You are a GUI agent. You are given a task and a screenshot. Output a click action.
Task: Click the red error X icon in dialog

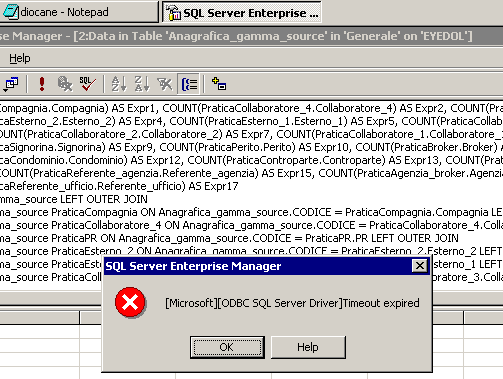pos(130,302)
